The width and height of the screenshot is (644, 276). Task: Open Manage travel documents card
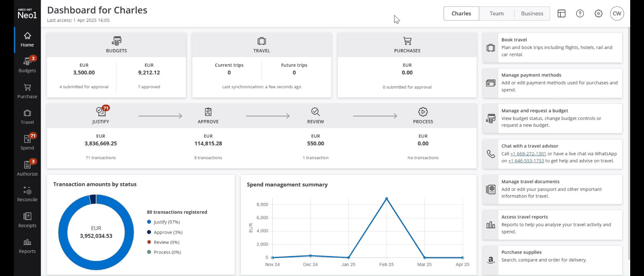pyautogui.click(x=552, y=189)
